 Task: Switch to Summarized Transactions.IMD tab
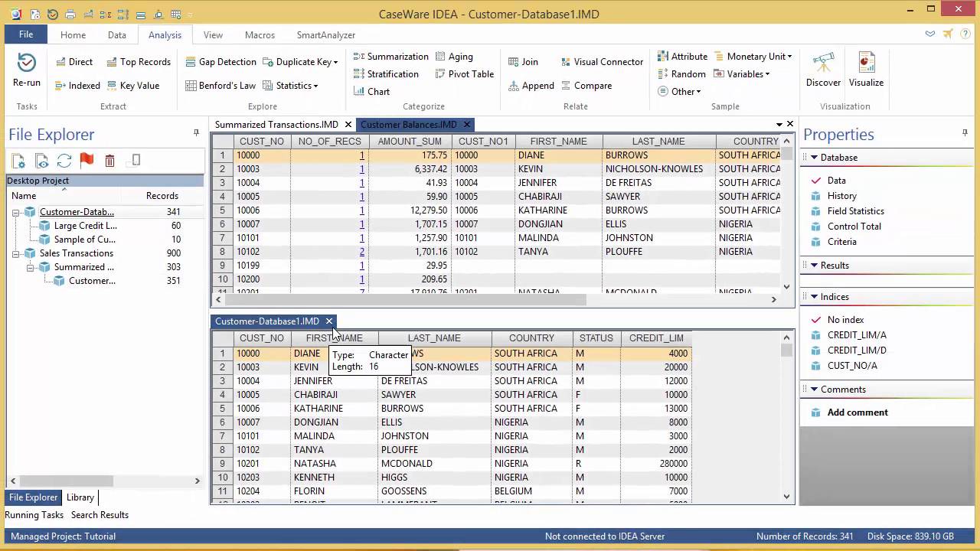(x=276, y=125)
